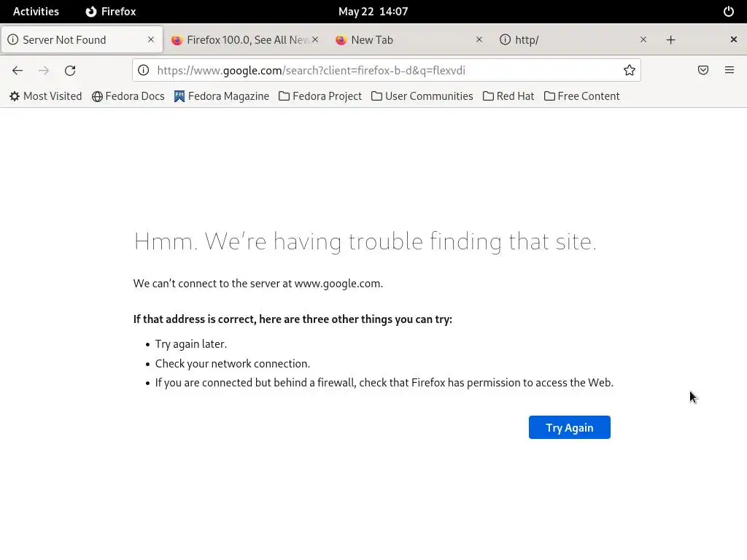Expand the Red Hat bookmark folder
The height and width of the screenshot is (560, 747).
(x=508, y=96)
